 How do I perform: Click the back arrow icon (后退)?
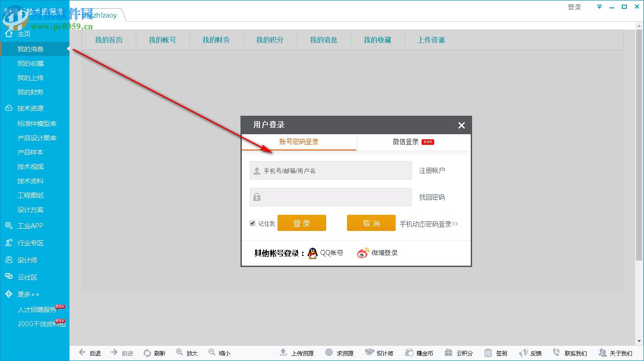point(82,353)
